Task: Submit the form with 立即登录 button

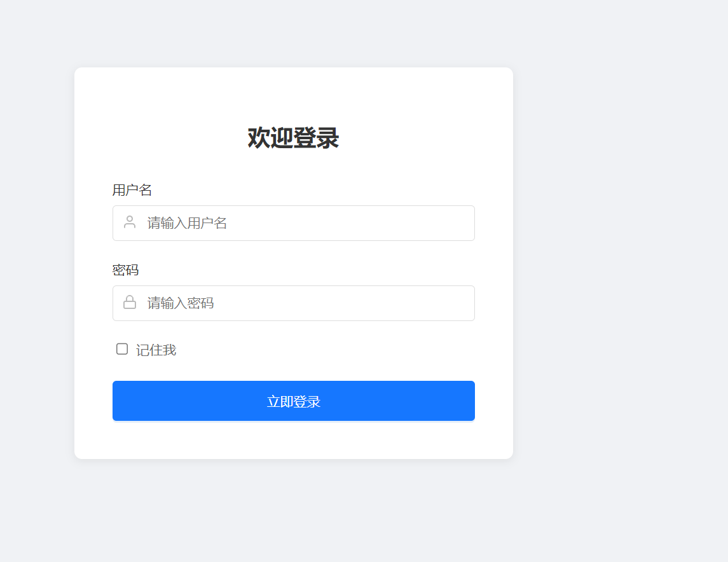Action: [x=294, y=401]
